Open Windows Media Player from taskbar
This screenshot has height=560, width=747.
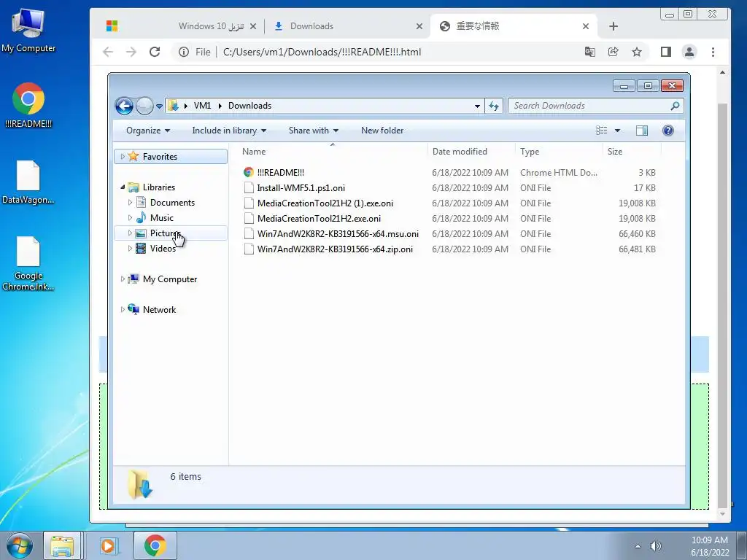click(x=108, y=545)
